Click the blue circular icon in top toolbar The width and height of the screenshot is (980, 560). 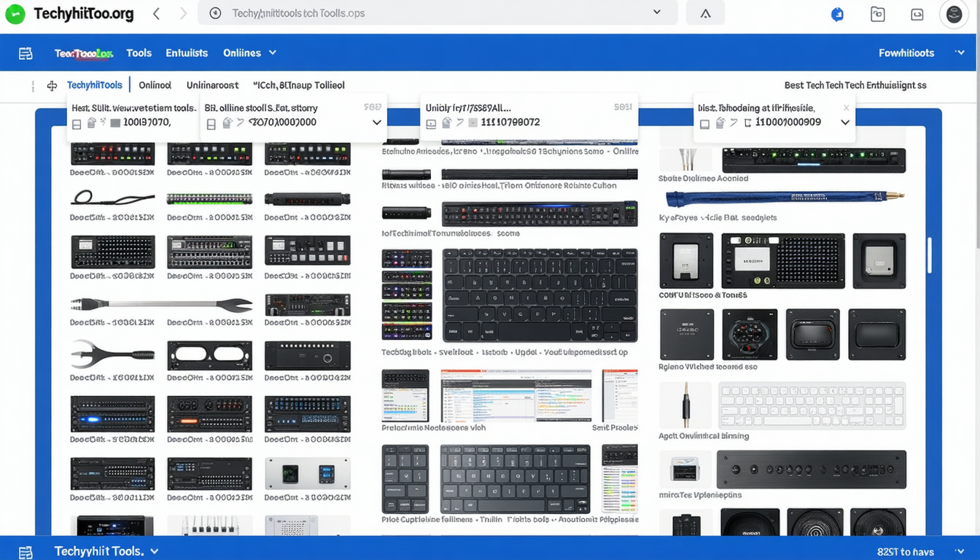point(837,14)
